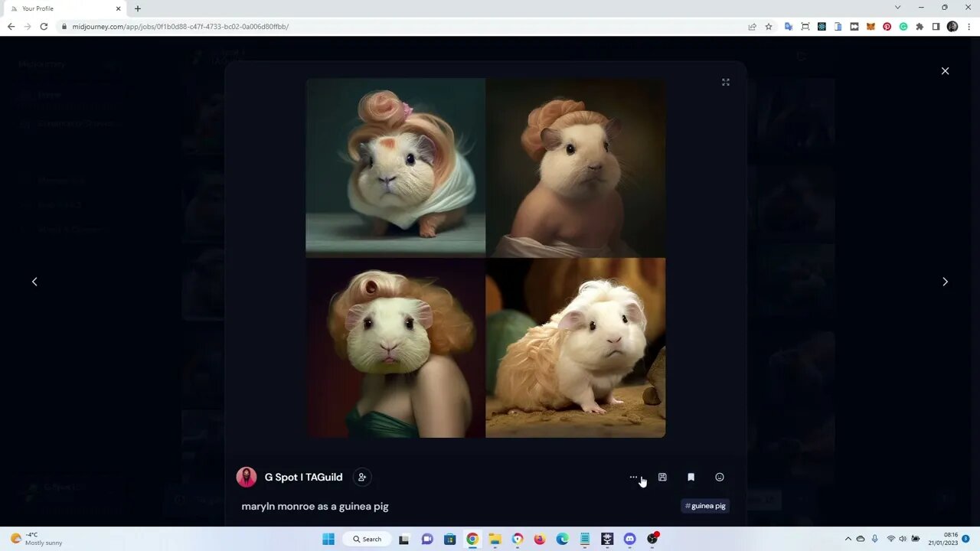980x551 pixels.
Task: Open bottom-left guinea pig in green dress image
Action: [x=395, y=347]
